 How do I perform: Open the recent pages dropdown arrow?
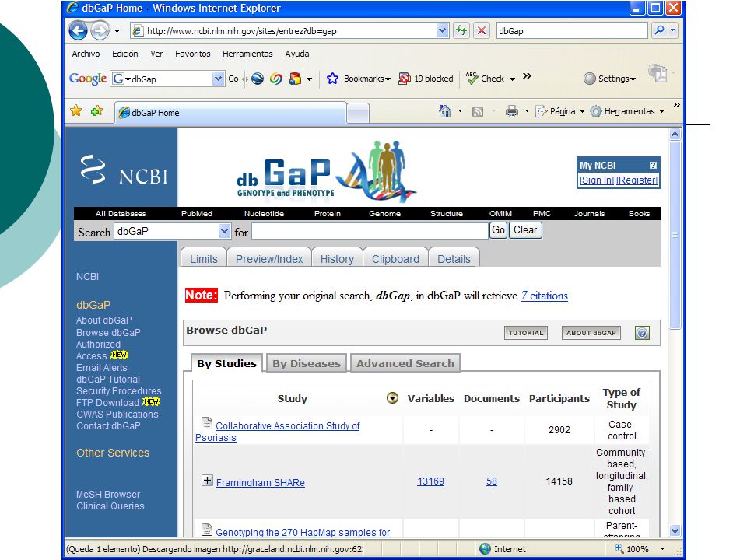click(x=117, y=31)
